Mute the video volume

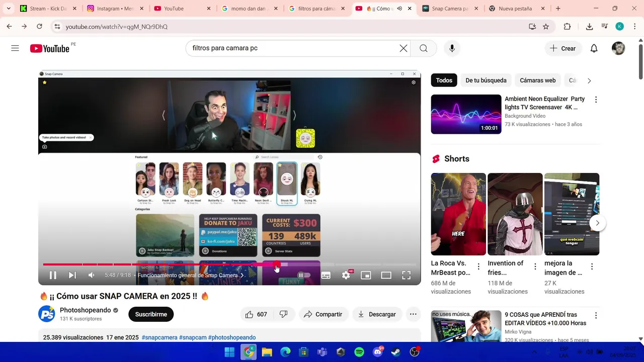(x=91, y=275)
